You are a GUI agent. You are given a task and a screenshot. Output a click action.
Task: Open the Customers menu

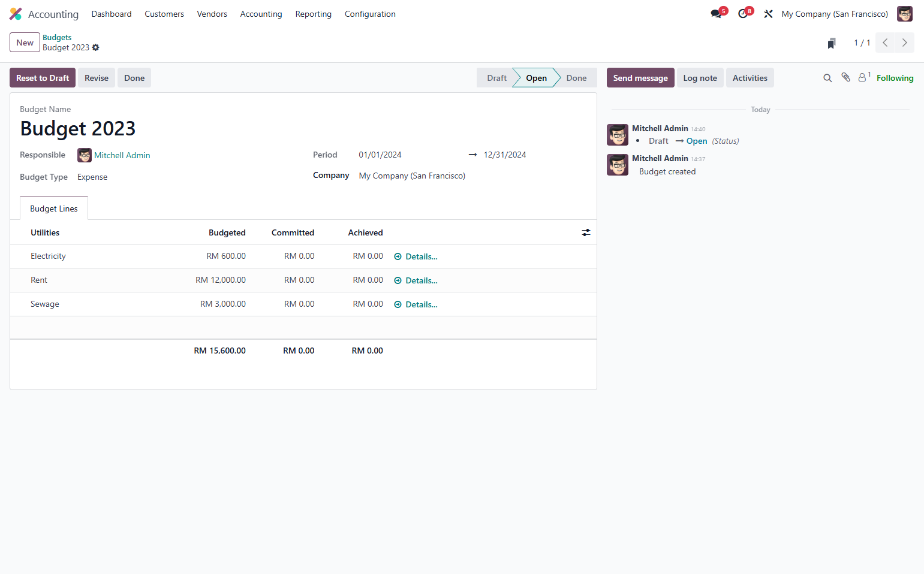164,14
